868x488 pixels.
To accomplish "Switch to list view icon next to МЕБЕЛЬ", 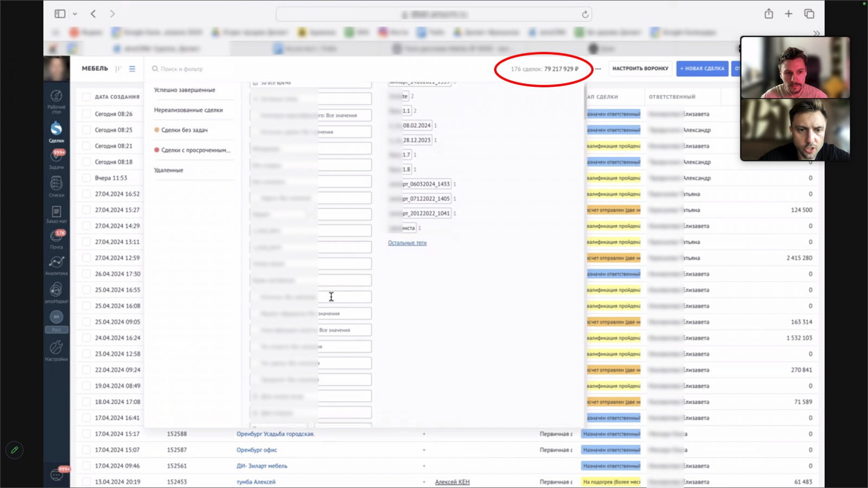I will pyautogui.click(x=132, y=69).
